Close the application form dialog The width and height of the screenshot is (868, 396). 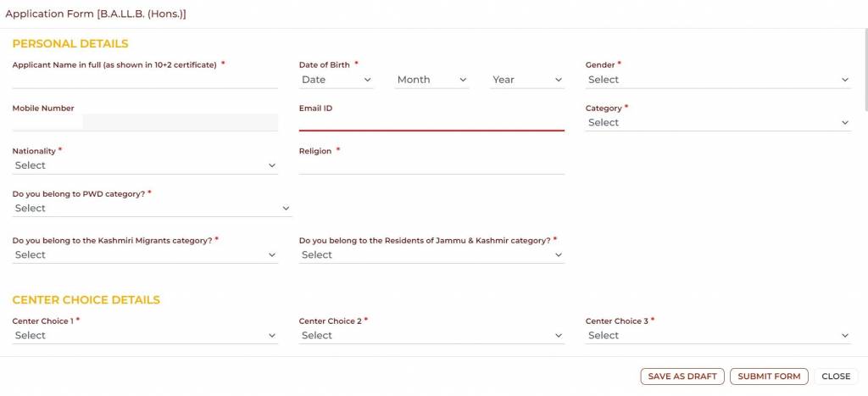tap(836, 376)
